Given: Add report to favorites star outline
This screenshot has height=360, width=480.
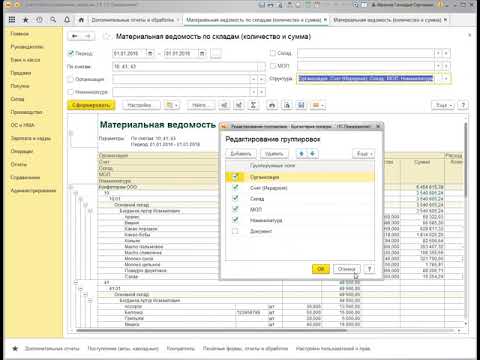Looking at the screenshot, I should [106, 36].
